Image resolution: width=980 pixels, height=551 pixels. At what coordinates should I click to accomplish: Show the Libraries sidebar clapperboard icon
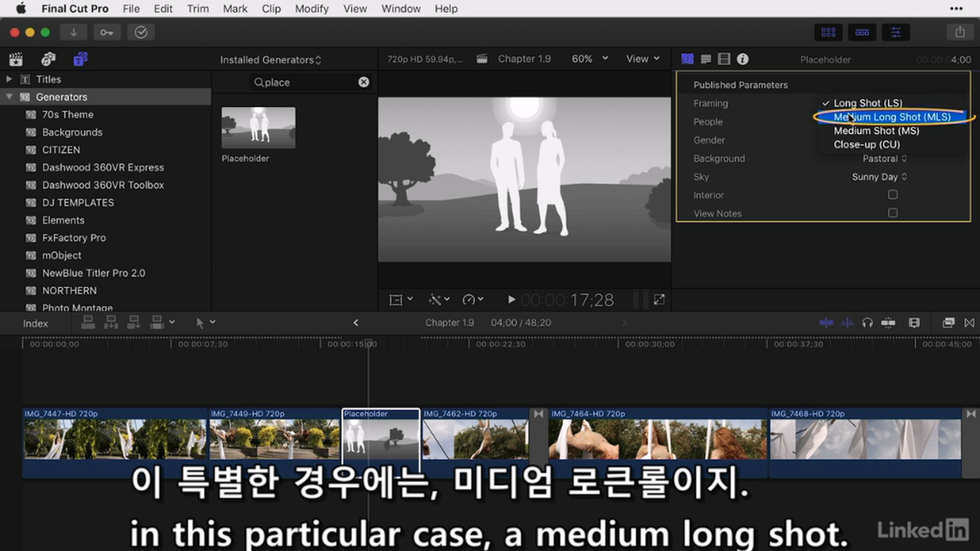coord(15,59)
